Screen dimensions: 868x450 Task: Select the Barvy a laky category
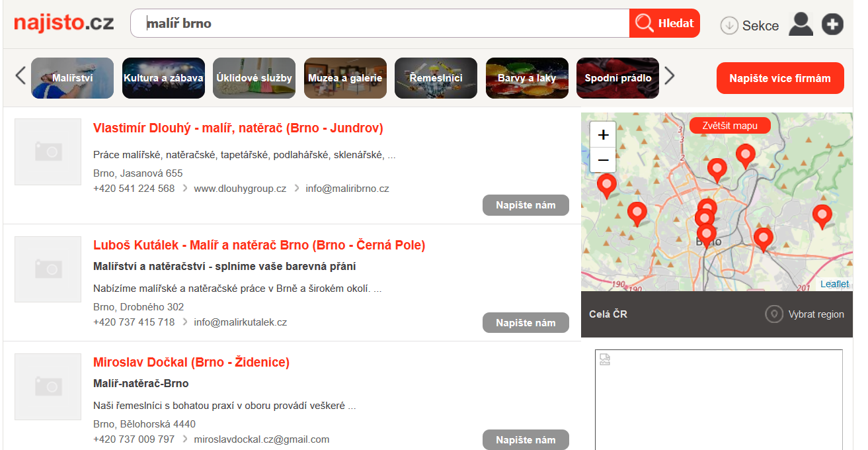(527, 78)
